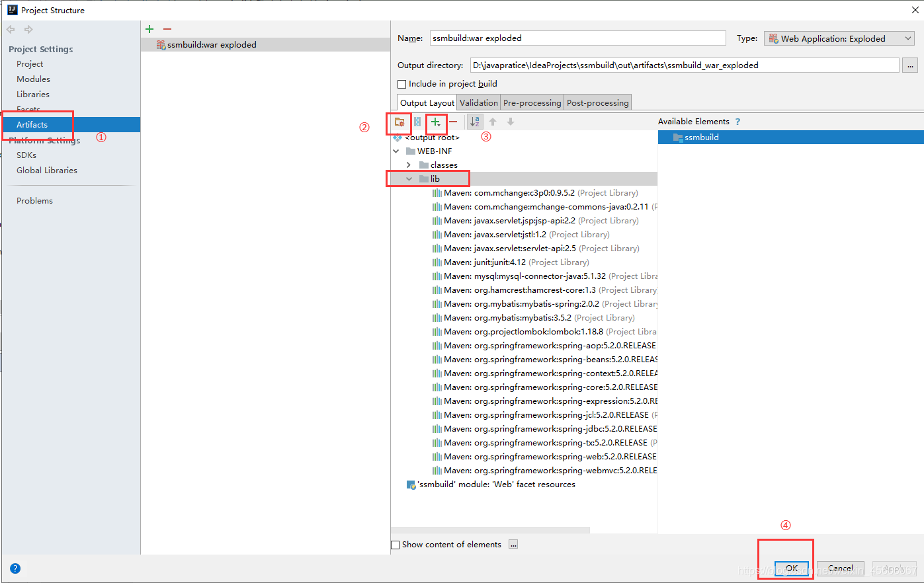Select Maven junit:junit:4.12 library
This screenshot has width=924, height=583.
[511, 262]
